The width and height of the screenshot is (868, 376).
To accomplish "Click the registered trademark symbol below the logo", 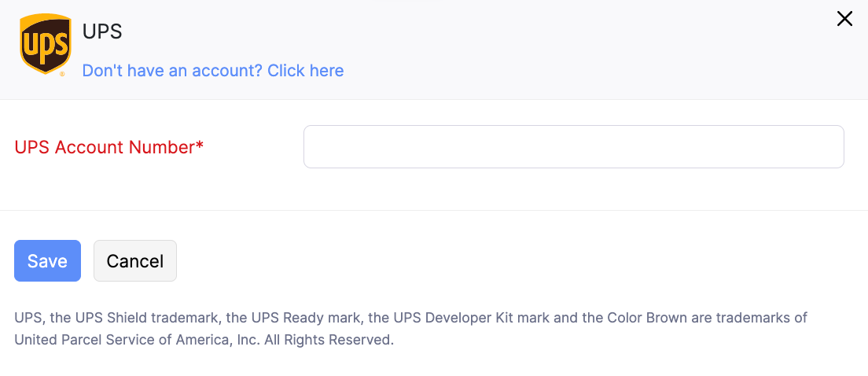I will coord(62,73).
